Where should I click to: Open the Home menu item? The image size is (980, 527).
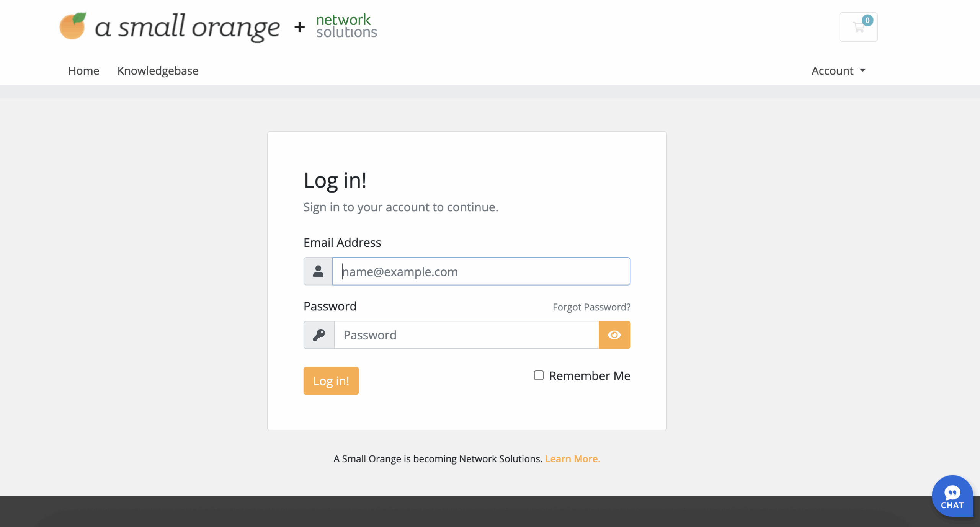click(x=83, y=71)
